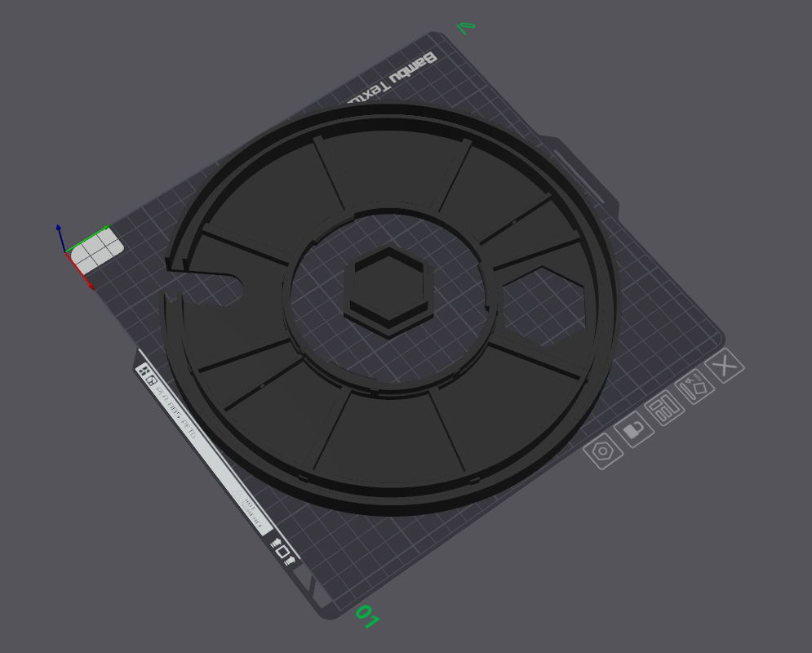The height and width of the screenshot is (653, 812).
Task: Click the green plate number 01
Action: coord(367,616)
